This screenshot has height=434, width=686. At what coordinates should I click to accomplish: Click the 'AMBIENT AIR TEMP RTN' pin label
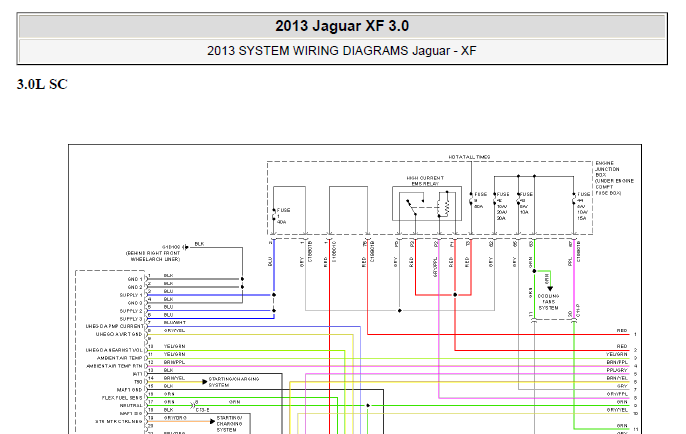tap(115, 366)
